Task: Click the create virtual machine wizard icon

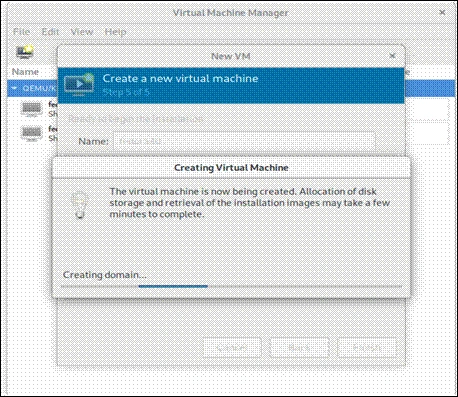Action: (x=79, y=85)
